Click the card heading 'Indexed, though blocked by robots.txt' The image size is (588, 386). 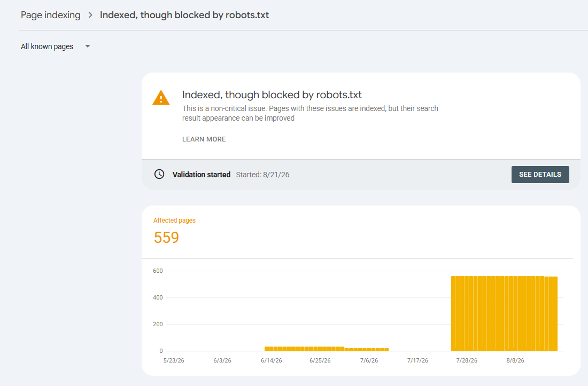(272, 94)
